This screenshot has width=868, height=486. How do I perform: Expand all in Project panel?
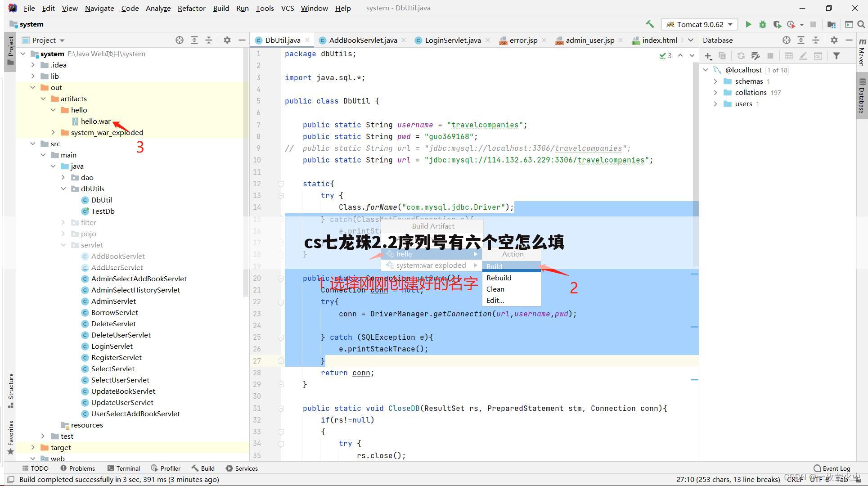[x=194, y=40]
